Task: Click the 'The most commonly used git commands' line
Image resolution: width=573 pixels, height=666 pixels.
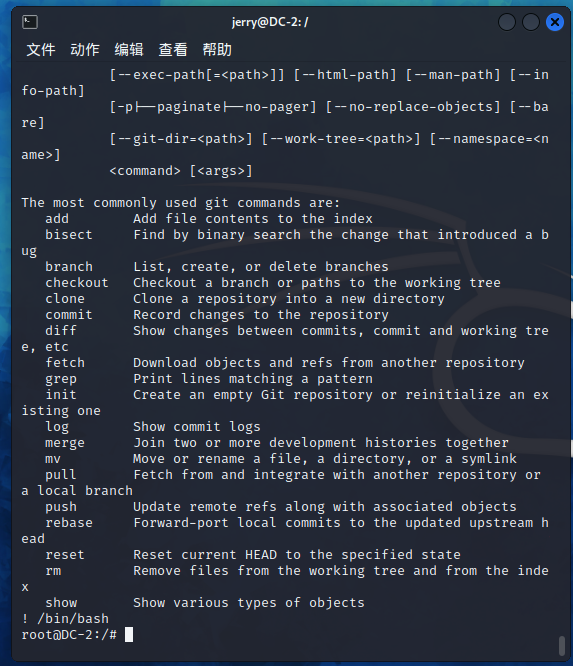Action: [181, 203]
